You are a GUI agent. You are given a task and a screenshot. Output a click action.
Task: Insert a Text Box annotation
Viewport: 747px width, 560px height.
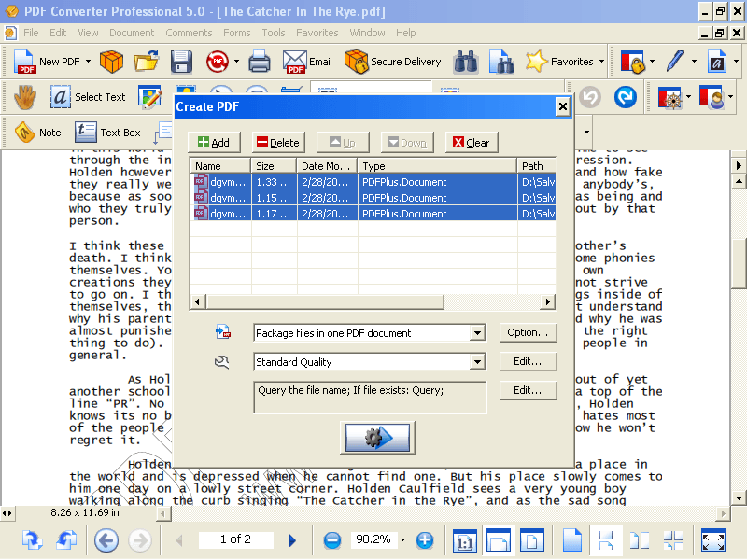(x=107, y=133)
